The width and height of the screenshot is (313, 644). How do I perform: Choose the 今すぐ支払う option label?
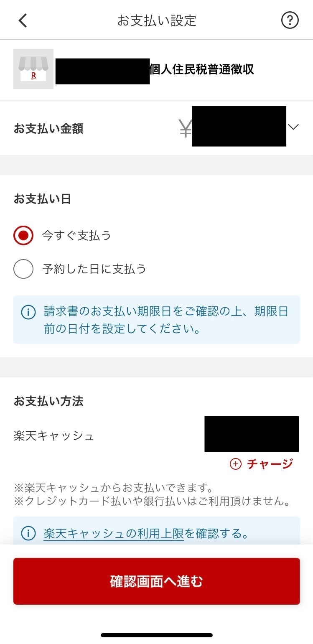tap(76, 236)
